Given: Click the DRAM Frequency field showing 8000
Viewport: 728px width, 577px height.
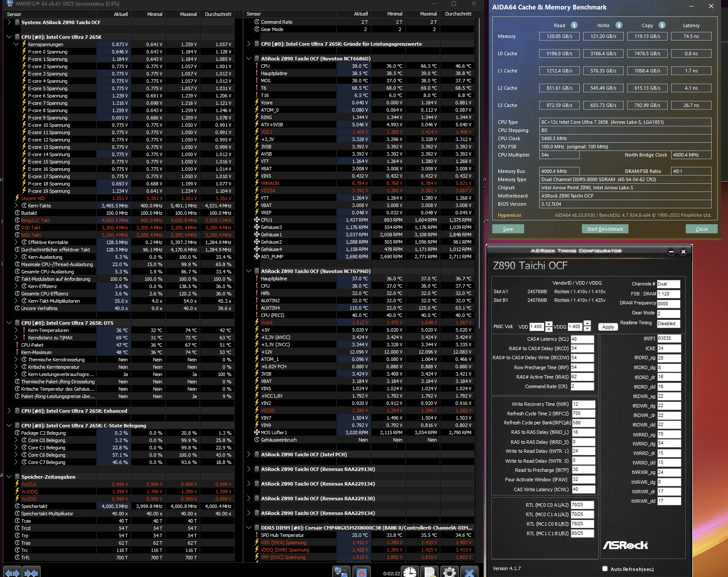Looking at the screenshot, I should click(669, 303).
